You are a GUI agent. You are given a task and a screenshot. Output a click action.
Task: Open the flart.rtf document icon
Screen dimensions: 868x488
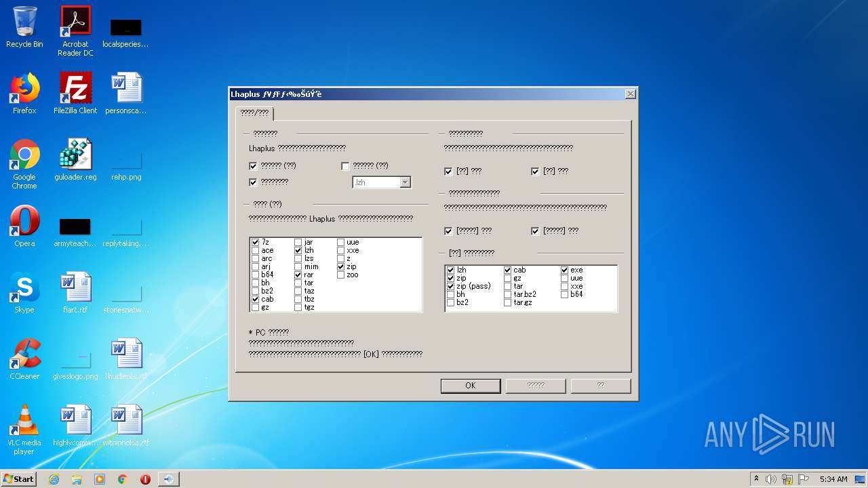tap(75, 293)
